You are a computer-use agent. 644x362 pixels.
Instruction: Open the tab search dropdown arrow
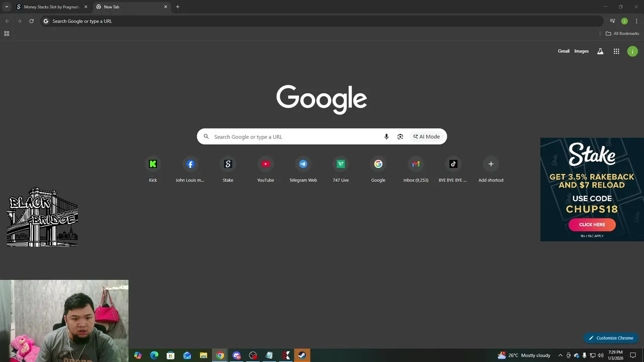pyautogui.click(x=7, y=7)
